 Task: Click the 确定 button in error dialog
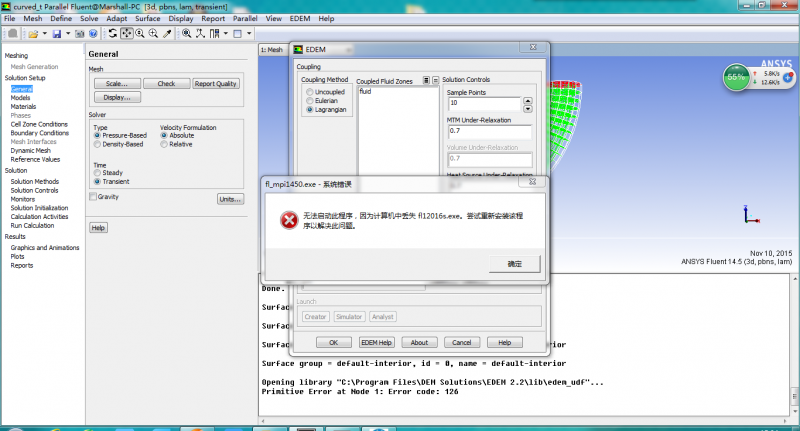[514, 264]
